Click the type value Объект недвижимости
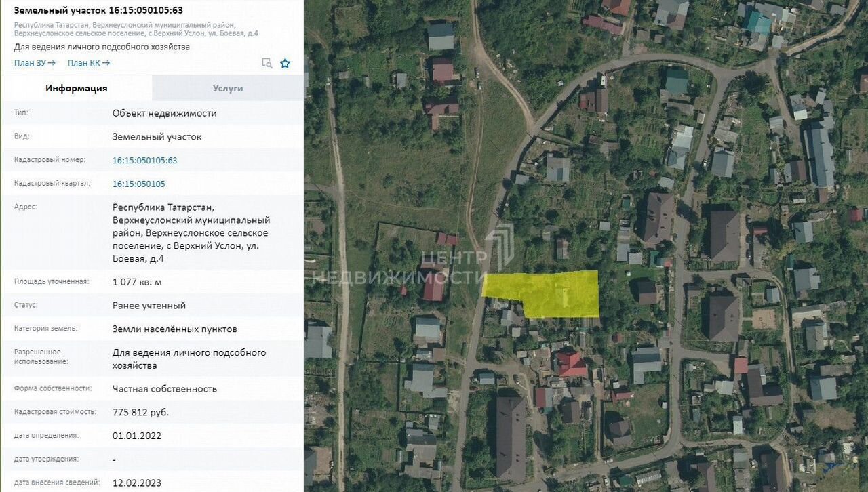 [x=164, y=113]
